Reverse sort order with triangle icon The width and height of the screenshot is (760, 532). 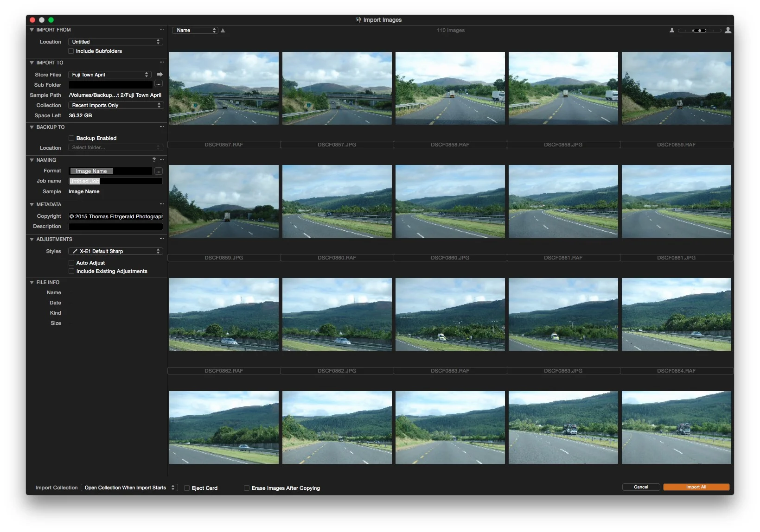pos(223,31)
